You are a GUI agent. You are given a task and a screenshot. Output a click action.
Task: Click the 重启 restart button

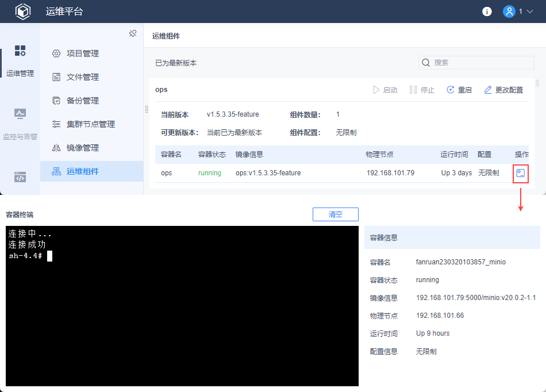(459, 90)
